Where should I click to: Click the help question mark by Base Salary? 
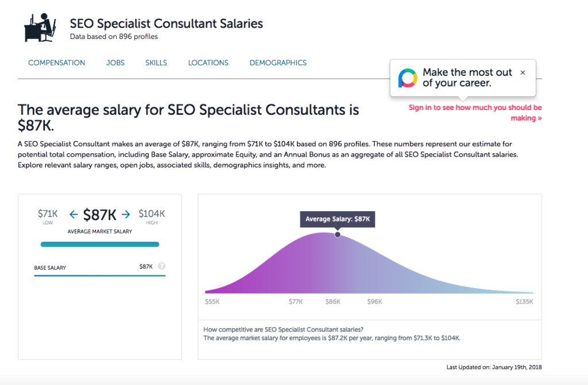162,266
